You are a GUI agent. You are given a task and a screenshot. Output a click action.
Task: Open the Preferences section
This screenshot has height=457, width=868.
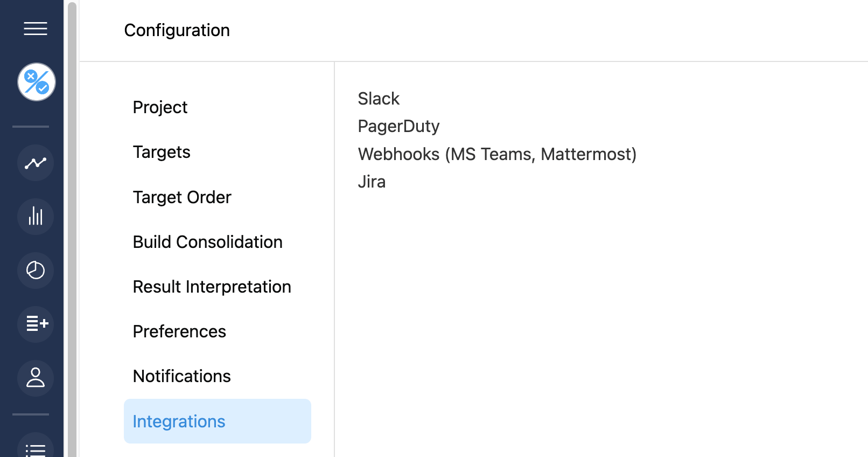point(179,331)
